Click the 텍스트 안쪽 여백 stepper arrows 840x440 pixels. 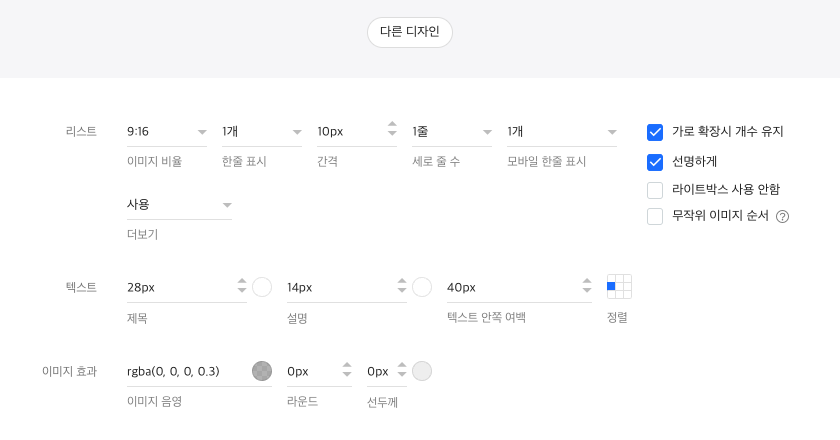click(587, 287)
